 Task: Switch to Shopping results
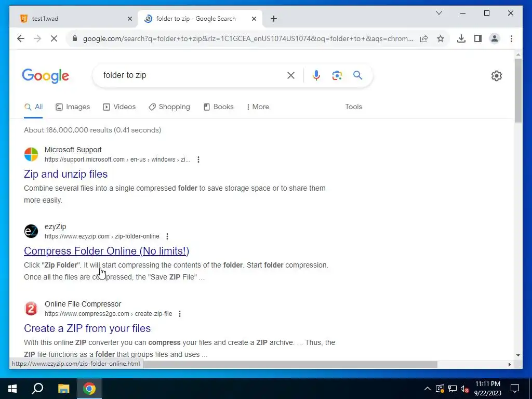click(169, 107)
